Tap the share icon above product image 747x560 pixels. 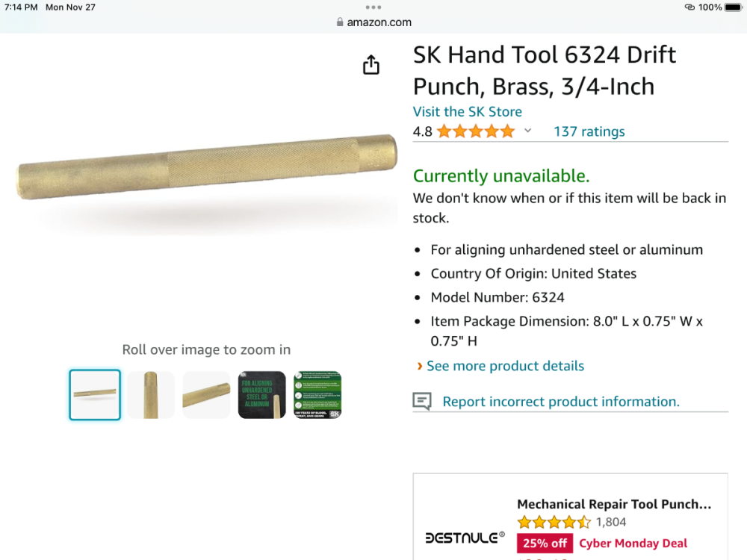coord(371,65)
